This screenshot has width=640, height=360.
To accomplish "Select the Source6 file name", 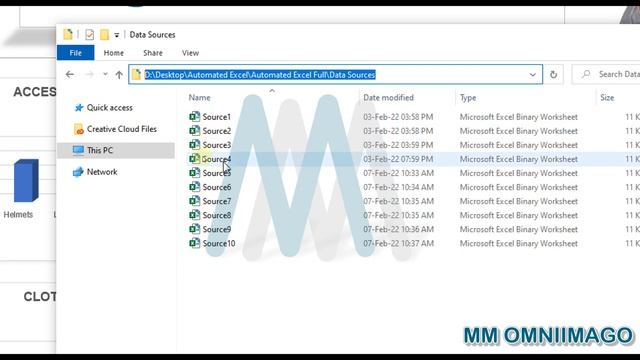I will pos(216,187).
